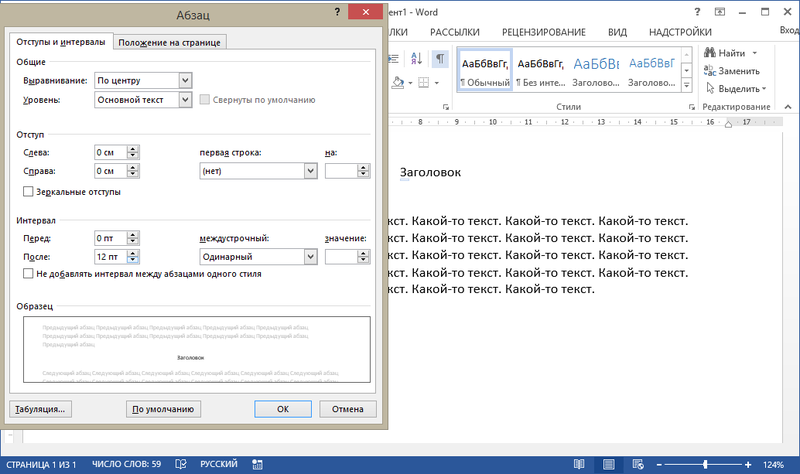The image size is (800, 474).
Task: Toggle the show paragraph marks (¶) icon
Action: tap(440, 56)
